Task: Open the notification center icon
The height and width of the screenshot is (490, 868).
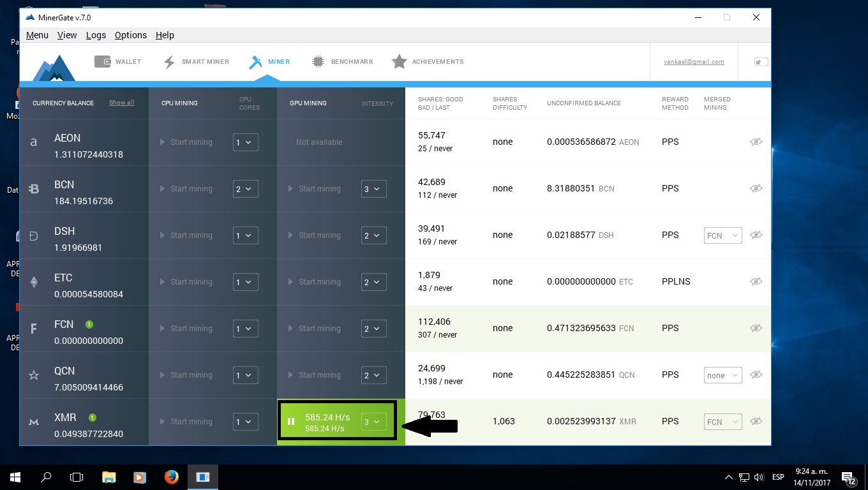Action: point(849,477)
